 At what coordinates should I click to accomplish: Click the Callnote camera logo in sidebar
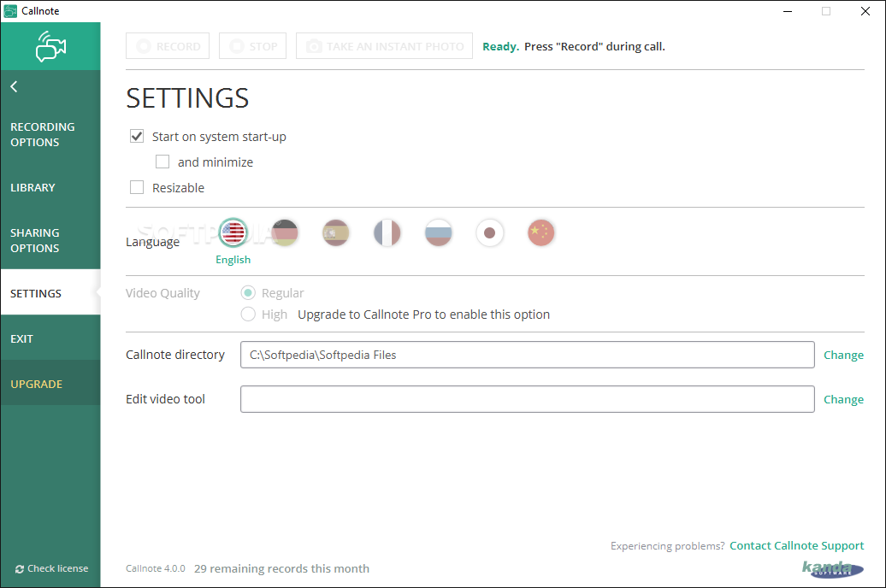point(50,46)
